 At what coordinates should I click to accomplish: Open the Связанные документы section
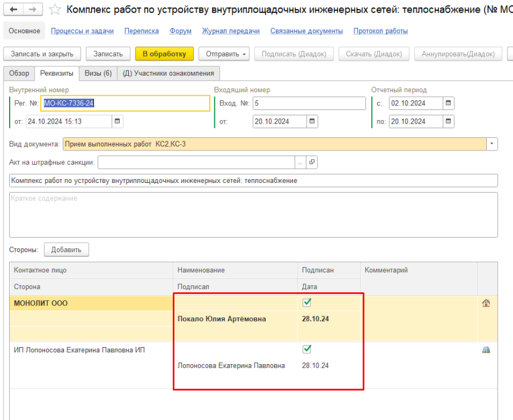[x=306, y=31]
